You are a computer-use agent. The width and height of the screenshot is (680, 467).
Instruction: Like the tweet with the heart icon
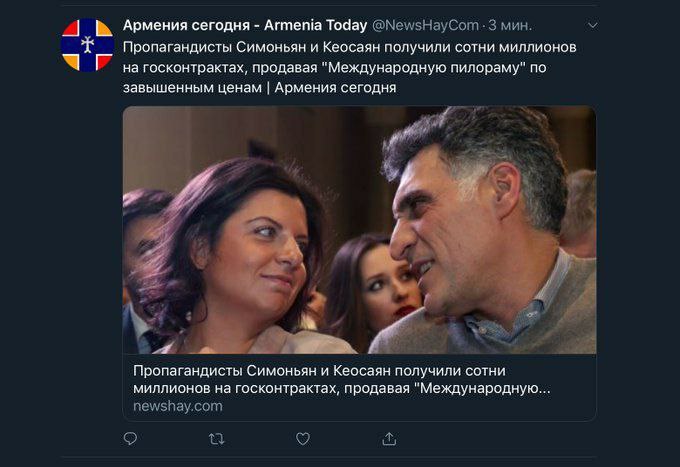[303, 439]
